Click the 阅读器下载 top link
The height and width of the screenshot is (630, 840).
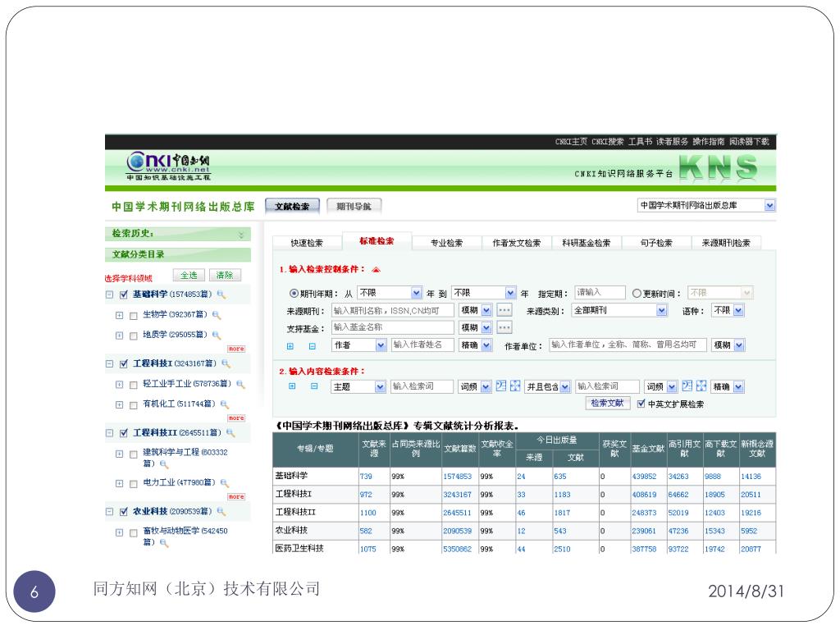(x=749, y=142)
